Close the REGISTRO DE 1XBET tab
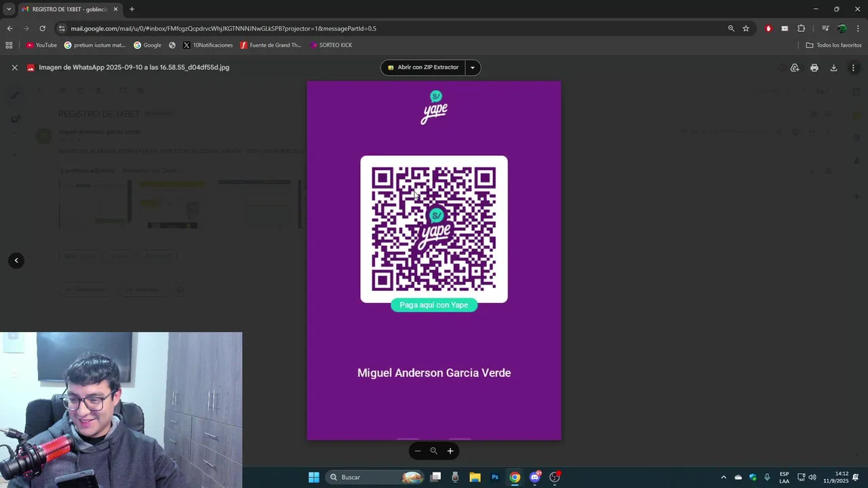Image resolution: width=868 pixels, height=488 pixels. click(116, 9)
